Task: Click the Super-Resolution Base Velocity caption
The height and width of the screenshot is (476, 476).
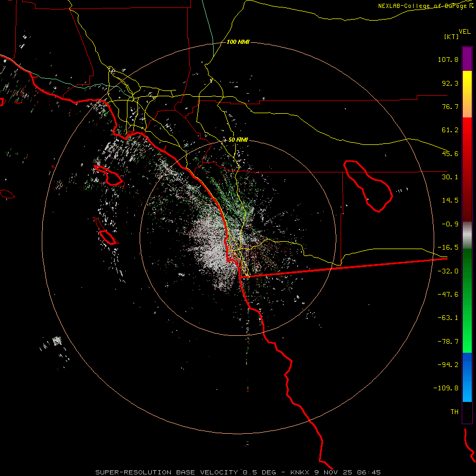Action: [x=237, y=472]
